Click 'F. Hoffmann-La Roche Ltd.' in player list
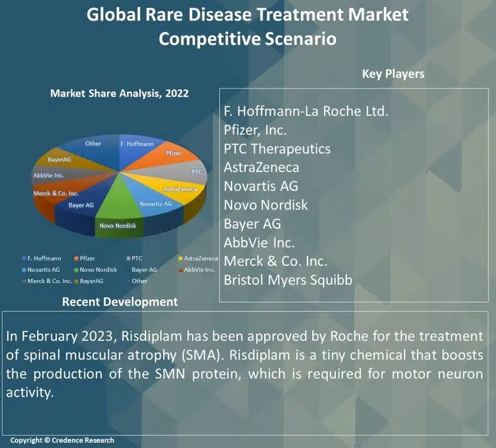The image size is (496, 448). coord(306,111)
